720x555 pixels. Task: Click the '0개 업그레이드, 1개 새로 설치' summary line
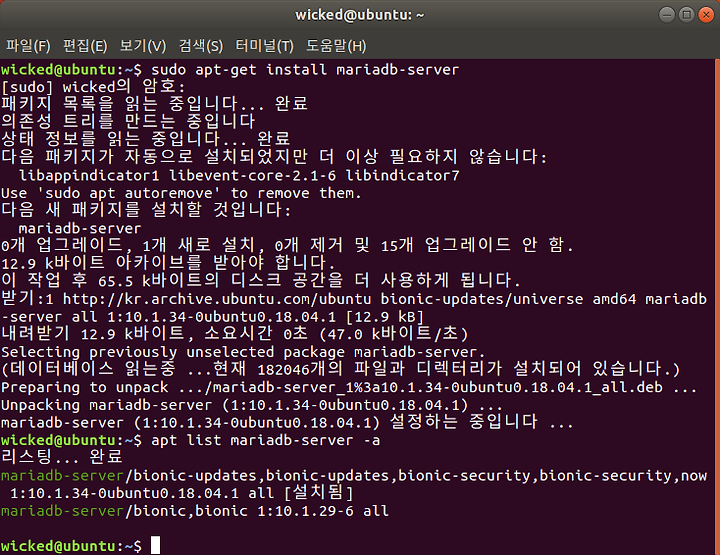pyautogui.click(x=287, y=246)
